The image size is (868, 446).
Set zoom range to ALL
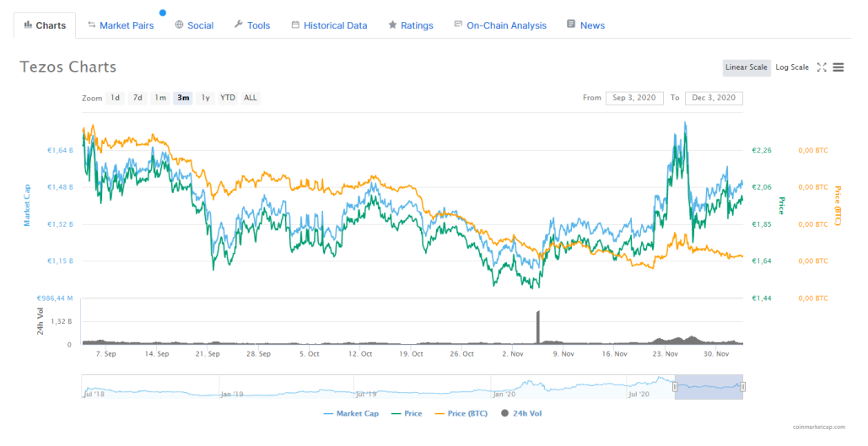(x=251, y=98)
